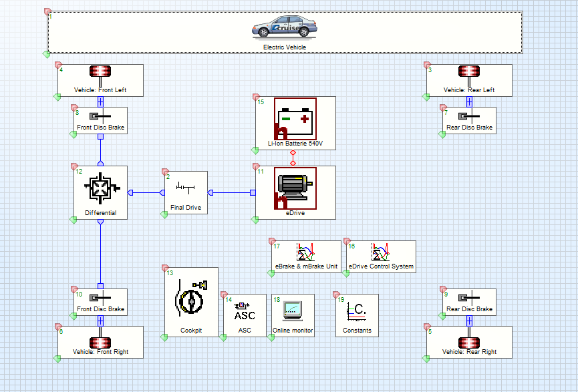Click the 'eDrive Control System' label
This screenshot has height=392, width=578.
tap(381, 266)
